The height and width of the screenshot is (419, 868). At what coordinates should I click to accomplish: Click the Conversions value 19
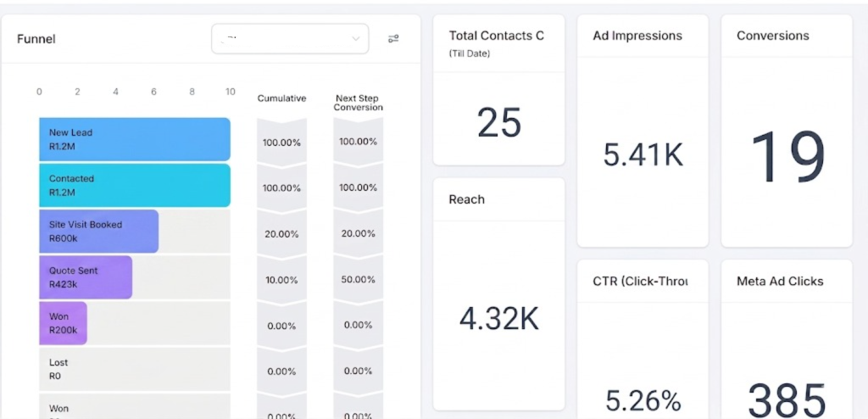(787, 158)
